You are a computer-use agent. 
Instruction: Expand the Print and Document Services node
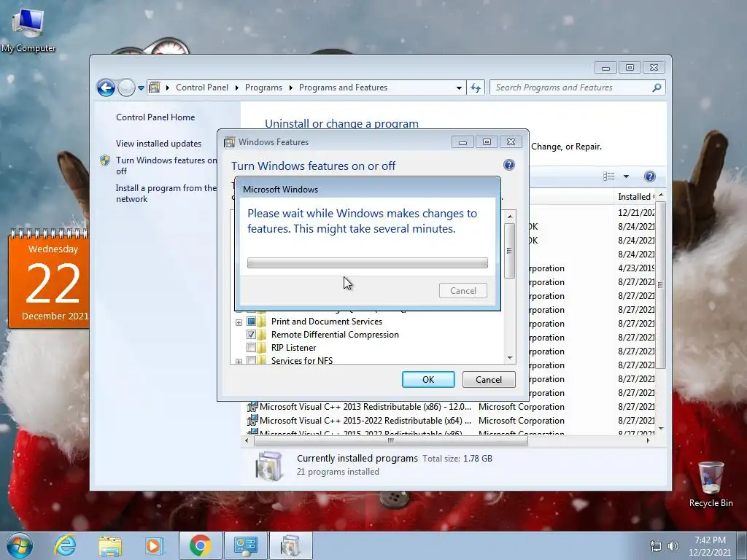click(239, 322)
